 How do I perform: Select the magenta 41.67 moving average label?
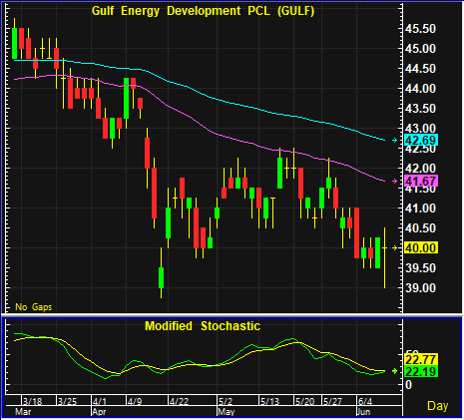point(421,181)
